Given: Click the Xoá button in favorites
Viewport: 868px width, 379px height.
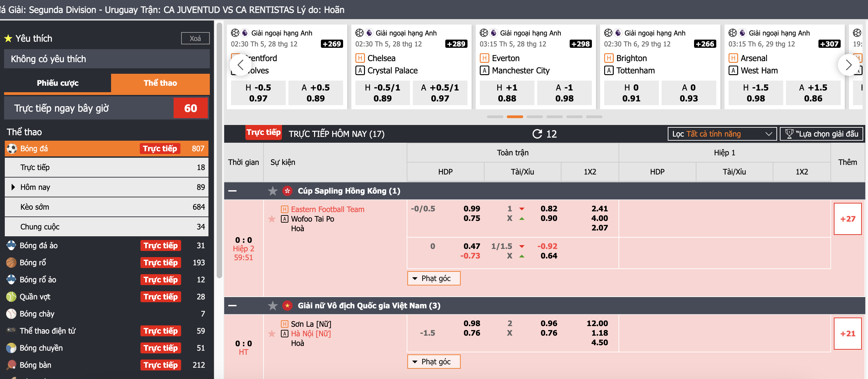Looking at the screenshot, I should point(195,38).
